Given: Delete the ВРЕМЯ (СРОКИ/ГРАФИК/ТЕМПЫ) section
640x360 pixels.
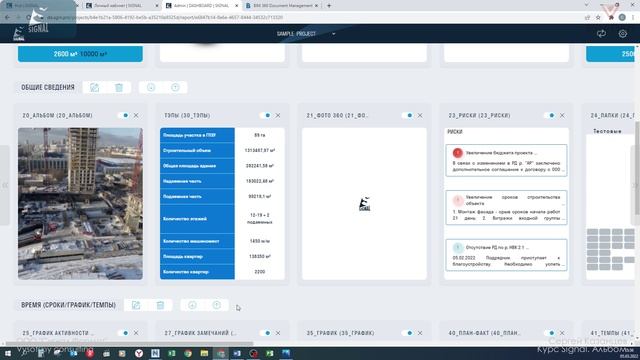Looking at the screenshot, I should (x=160, y=305).
